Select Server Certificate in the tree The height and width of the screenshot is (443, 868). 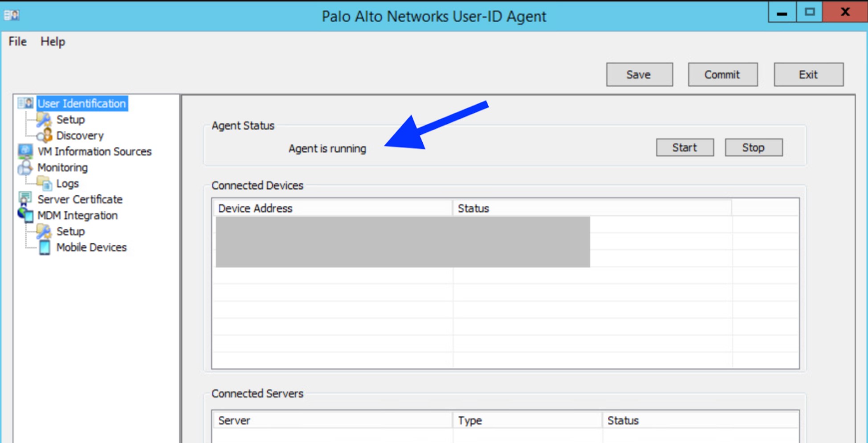point(80,199)
